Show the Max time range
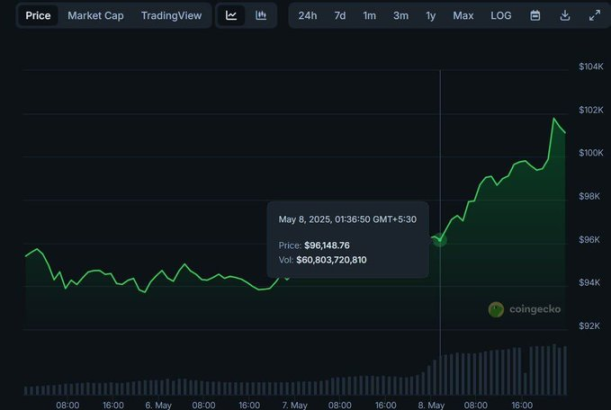The height and width of the screenshot is (410, 611). [463, 16]
